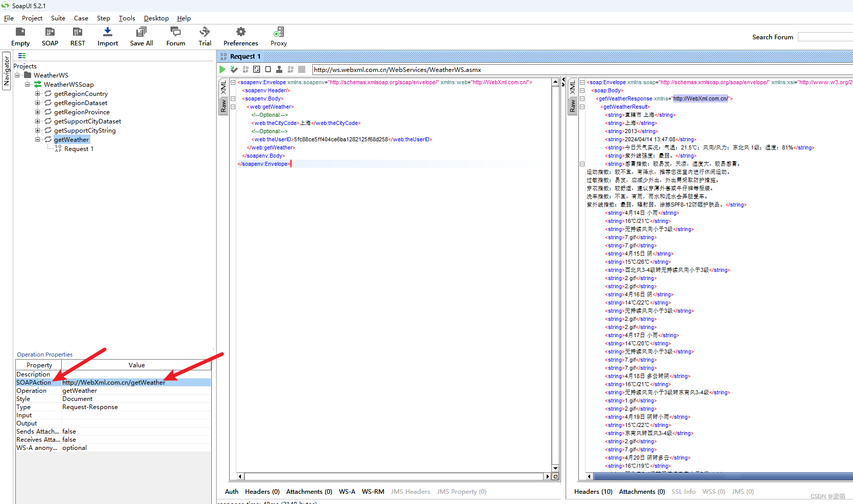Viewport: 853px width, 504px height.
Task: Click the recreate default request icon
Action: pos(257,69)
